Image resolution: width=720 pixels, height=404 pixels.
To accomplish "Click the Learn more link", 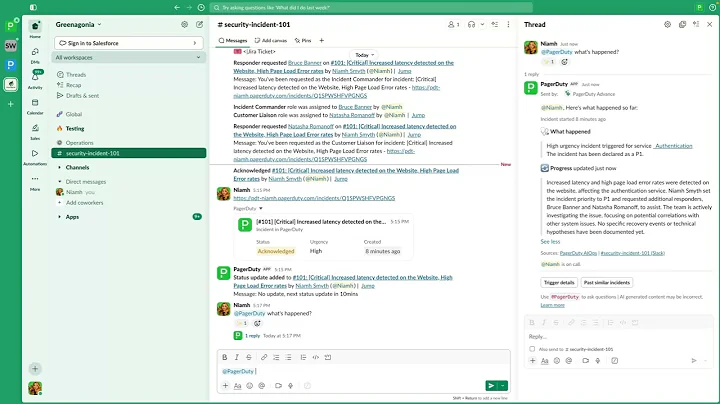I will point(552,305).
